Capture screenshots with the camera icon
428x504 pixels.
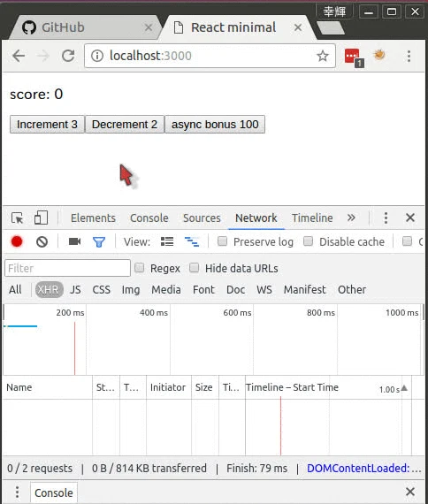click(74, 241)
